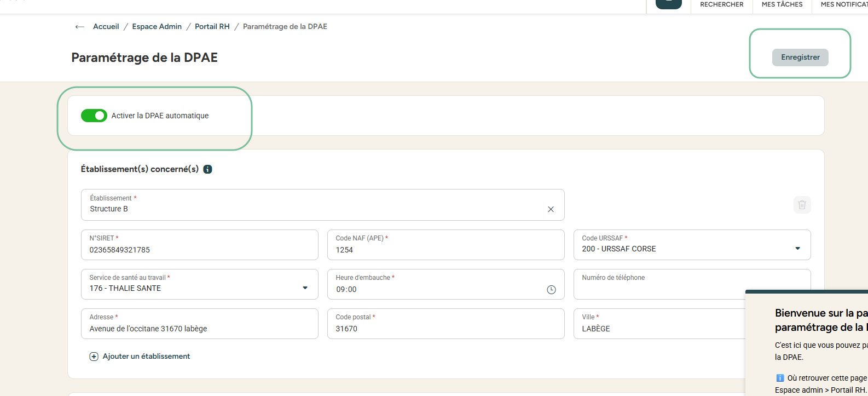The height and width of the screenshot is (396, 868).
Task: Open Portail RH breadcrumb link
Action: click(212, 27)
